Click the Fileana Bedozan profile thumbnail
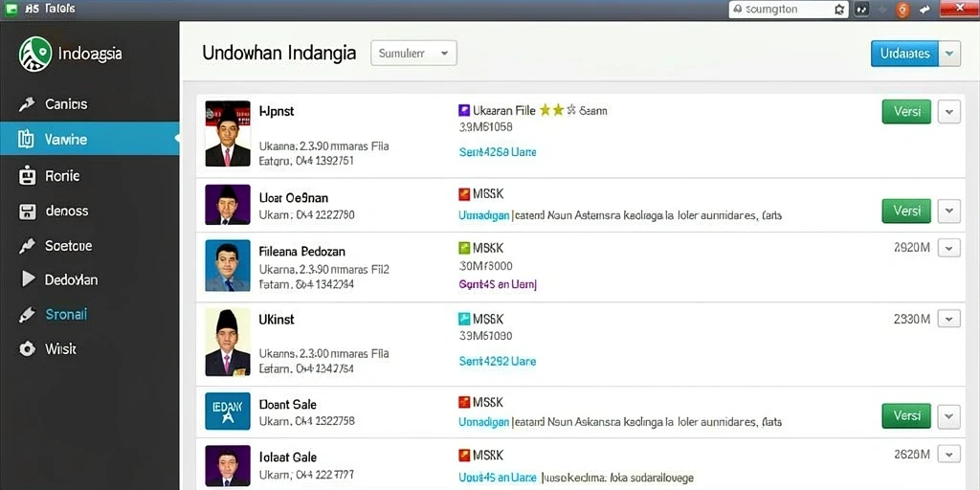 click(x=228, y=266)
